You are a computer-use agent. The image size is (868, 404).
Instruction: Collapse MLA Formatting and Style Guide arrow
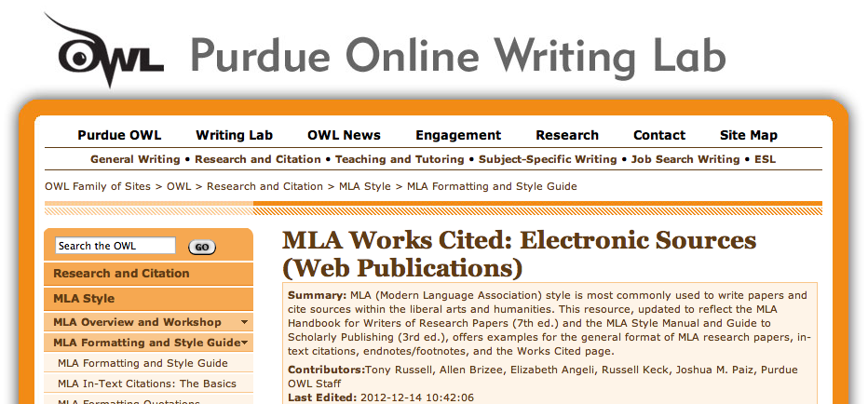point(244,343)
